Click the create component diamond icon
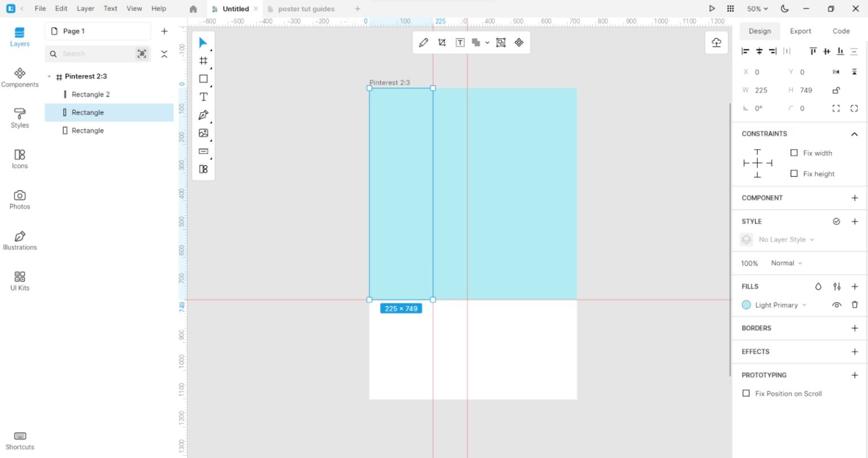Image resolution: width=868 pixels, height=458 pixels. pyautogui.click(x=519, y=42)
